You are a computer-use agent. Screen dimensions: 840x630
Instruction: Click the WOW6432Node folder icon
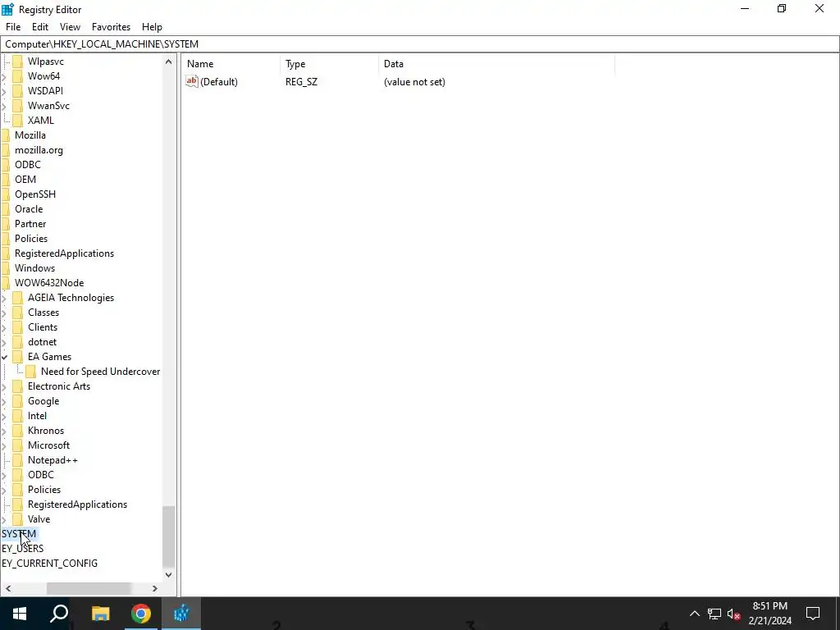(5, 283)
